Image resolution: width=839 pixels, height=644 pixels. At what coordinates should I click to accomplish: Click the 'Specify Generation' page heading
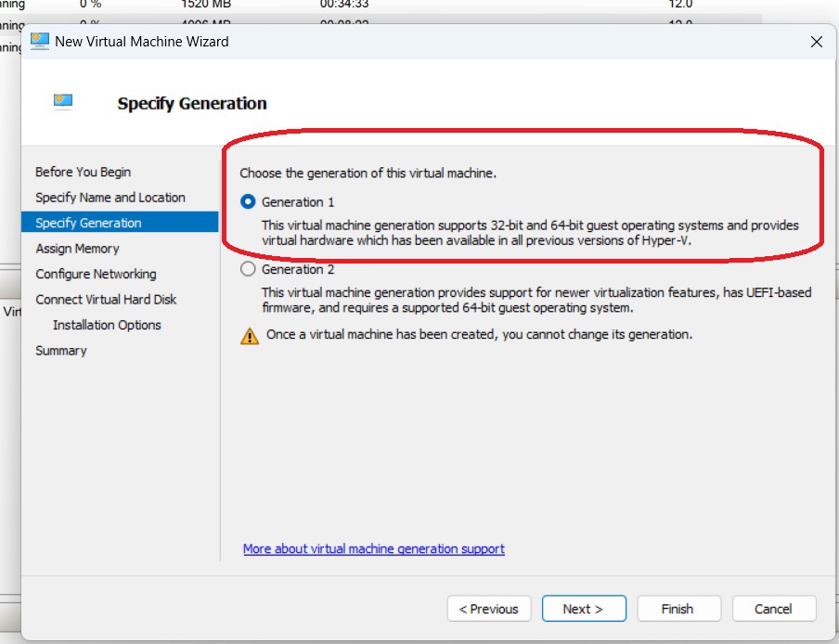pos(192,103)
